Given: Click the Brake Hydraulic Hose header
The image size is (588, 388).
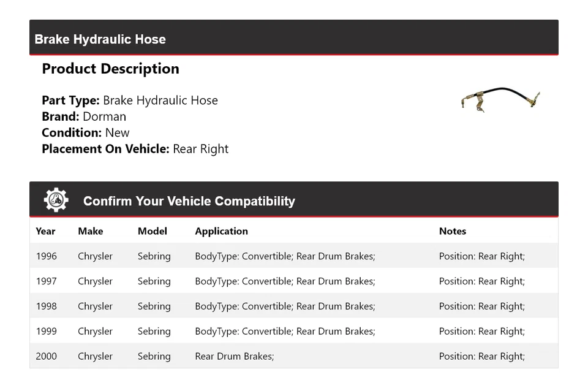Looking at the screenshot, I should tap(100, 40).
